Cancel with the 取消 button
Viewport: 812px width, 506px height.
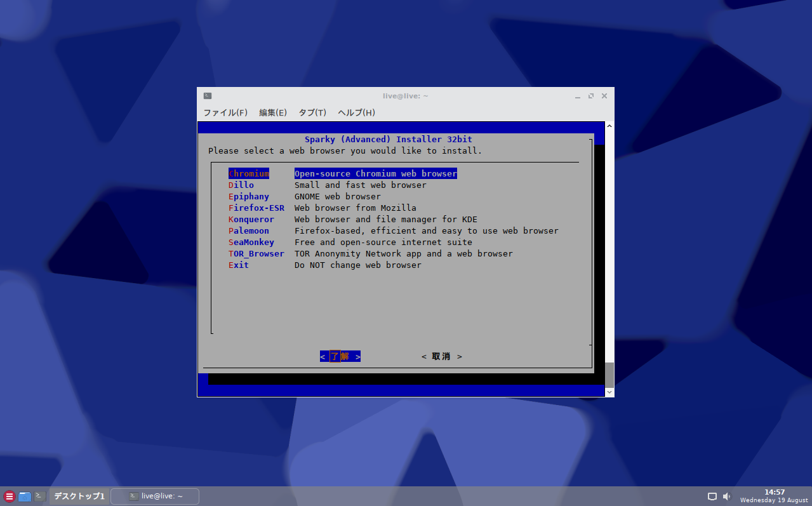[442, 357]
